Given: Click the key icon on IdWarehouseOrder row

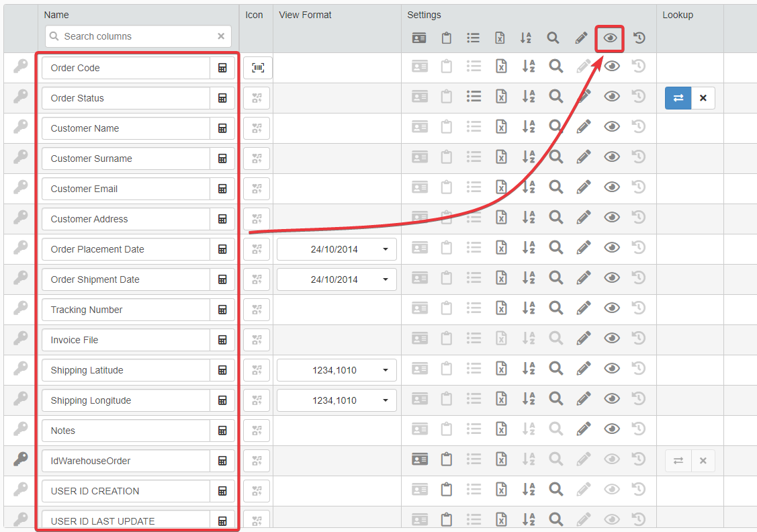Looking at the screenshot, I should pyautogui.click(x=21, y=459).
